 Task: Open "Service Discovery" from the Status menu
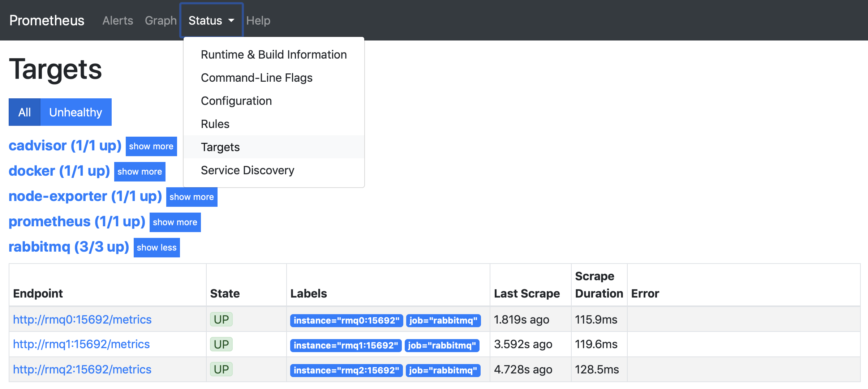(248, 170)
